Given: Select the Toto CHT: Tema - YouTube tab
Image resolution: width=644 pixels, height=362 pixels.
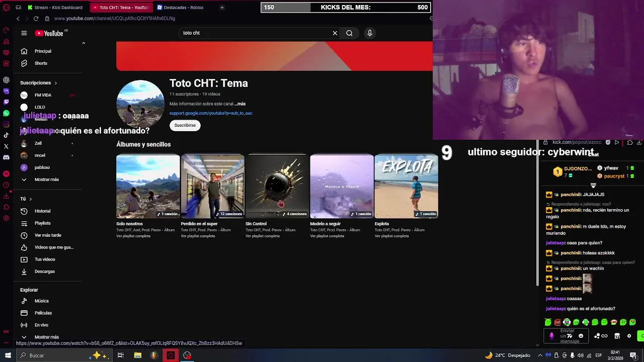Looking at the screenshot, I should pyautogui.click(x=121, y=8).
